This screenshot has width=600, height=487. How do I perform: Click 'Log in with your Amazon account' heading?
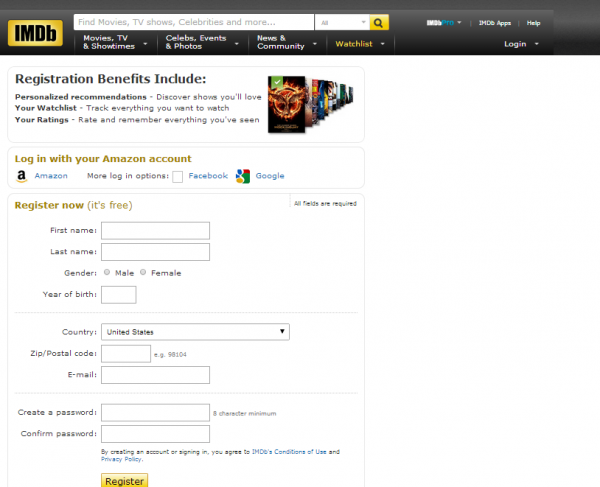pos(103,159)
